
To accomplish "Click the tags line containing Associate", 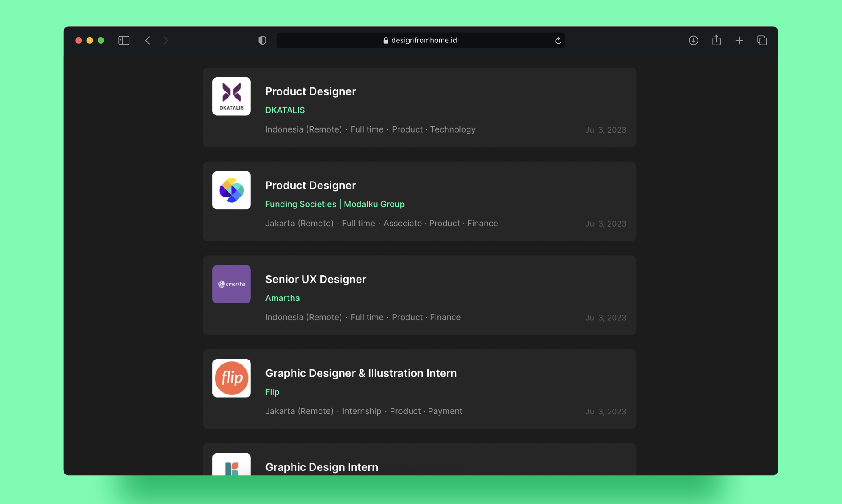I will 382,224.
